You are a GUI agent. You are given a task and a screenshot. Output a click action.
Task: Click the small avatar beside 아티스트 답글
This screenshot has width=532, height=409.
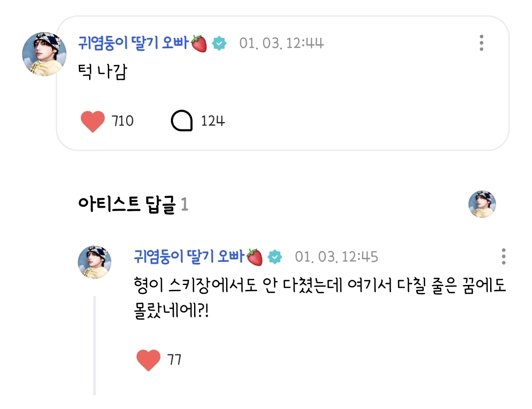point(482,205)
